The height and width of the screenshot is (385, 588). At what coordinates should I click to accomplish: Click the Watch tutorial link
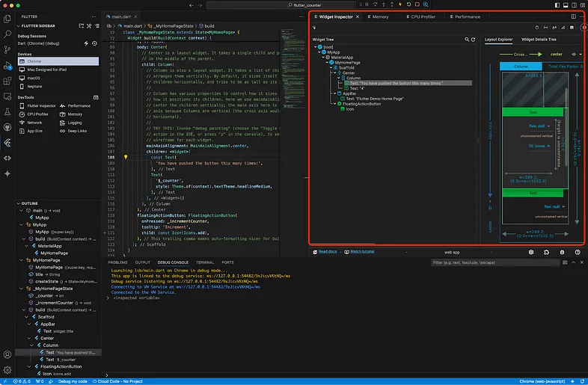(362, 251)
